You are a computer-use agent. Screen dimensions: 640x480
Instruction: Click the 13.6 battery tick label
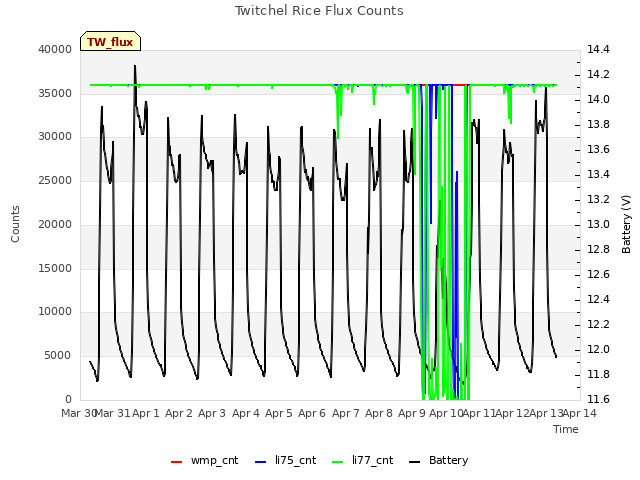pos(598,149)
